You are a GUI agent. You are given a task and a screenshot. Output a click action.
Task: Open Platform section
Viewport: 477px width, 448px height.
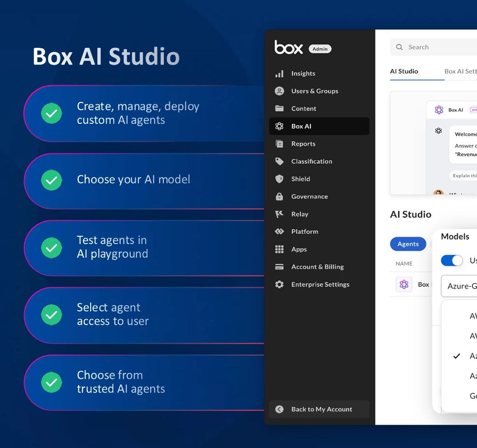319,232
